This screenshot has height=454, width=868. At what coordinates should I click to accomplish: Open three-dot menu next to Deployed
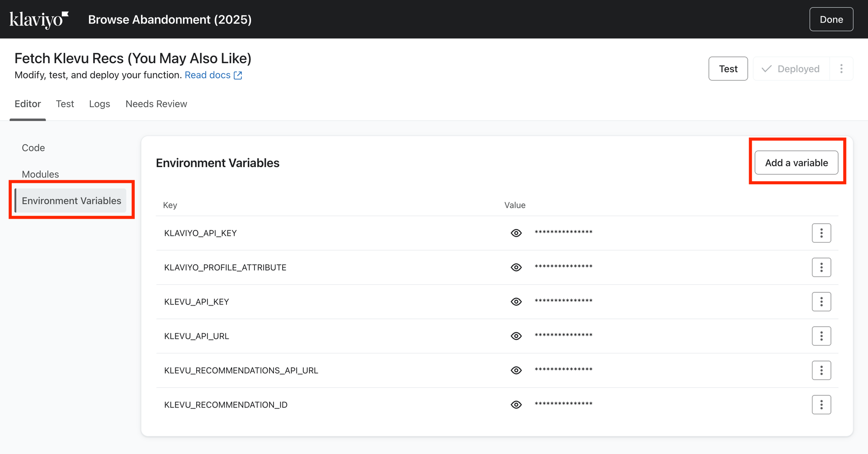pos(841,69)
